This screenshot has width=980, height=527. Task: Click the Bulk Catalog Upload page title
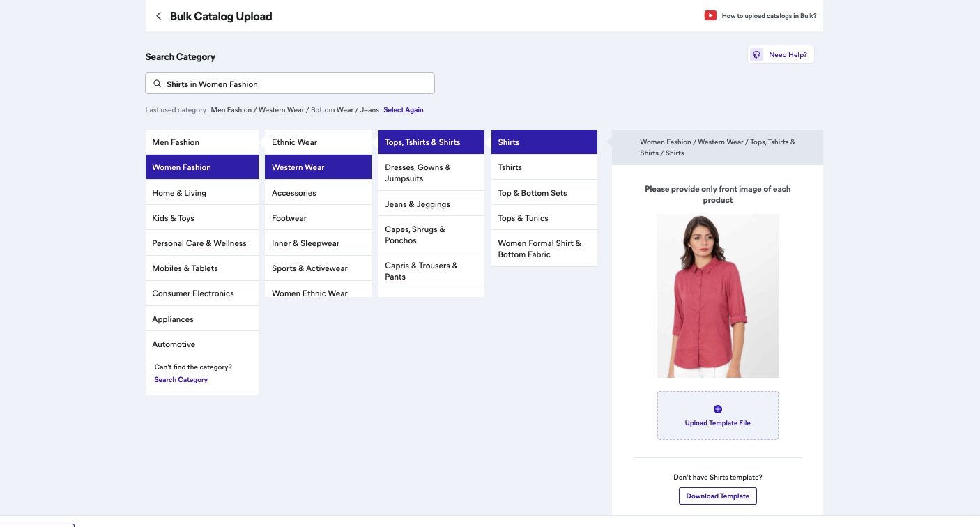[221, 16]
